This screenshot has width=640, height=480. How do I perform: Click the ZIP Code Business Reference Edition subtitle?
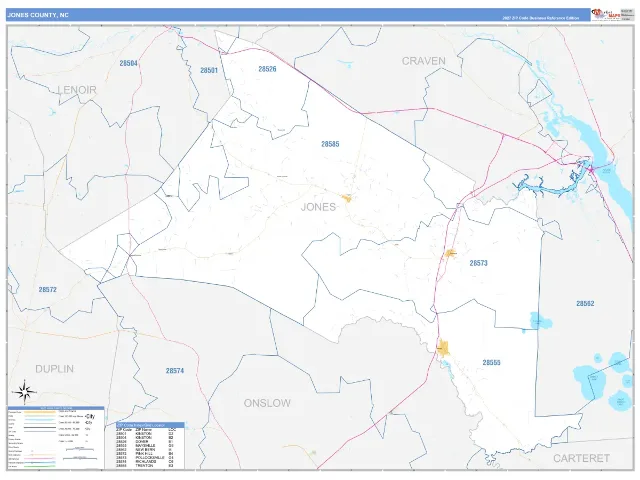[540, 18]
